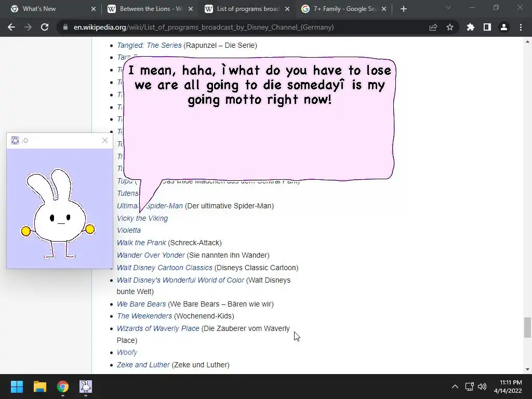Click the forward navigation arrow
The height and width of the screenshot is (399, 532).
28,27
